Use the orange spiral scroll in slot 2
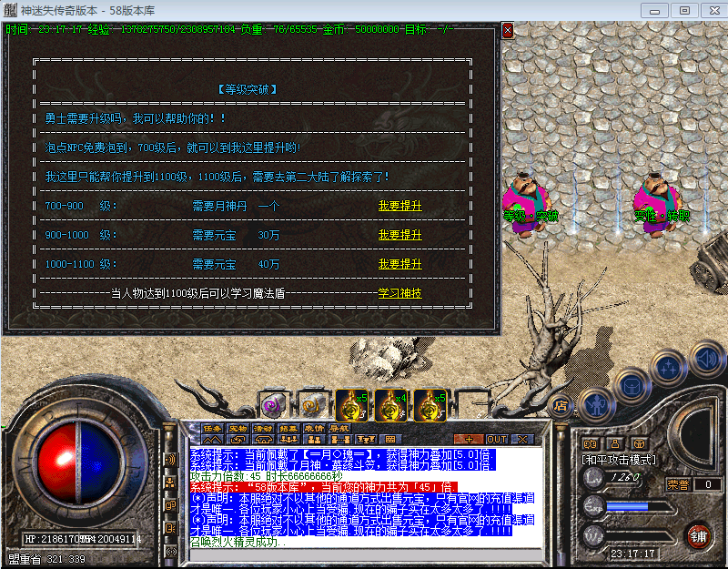 pos(313,405)
